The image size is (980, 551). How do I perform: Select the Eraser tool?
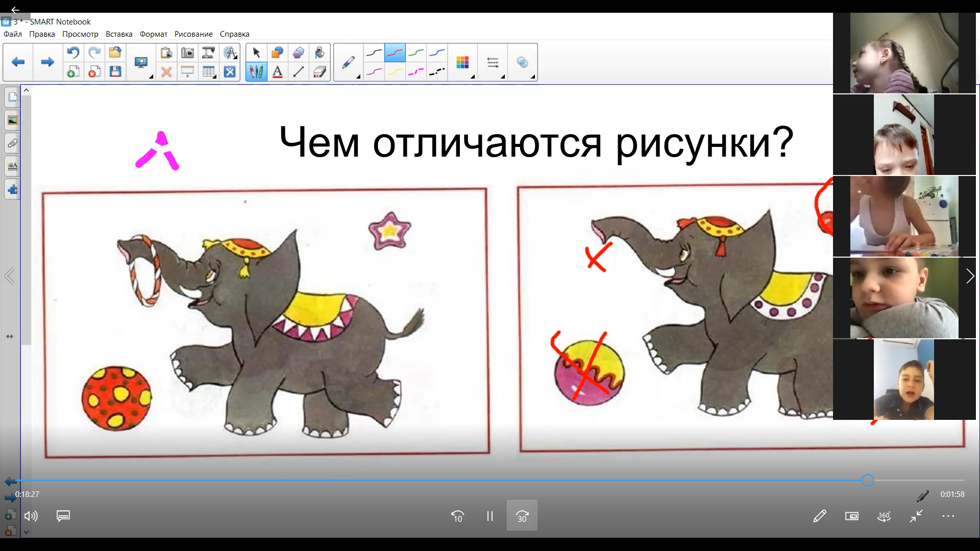[x=320, y=72]
